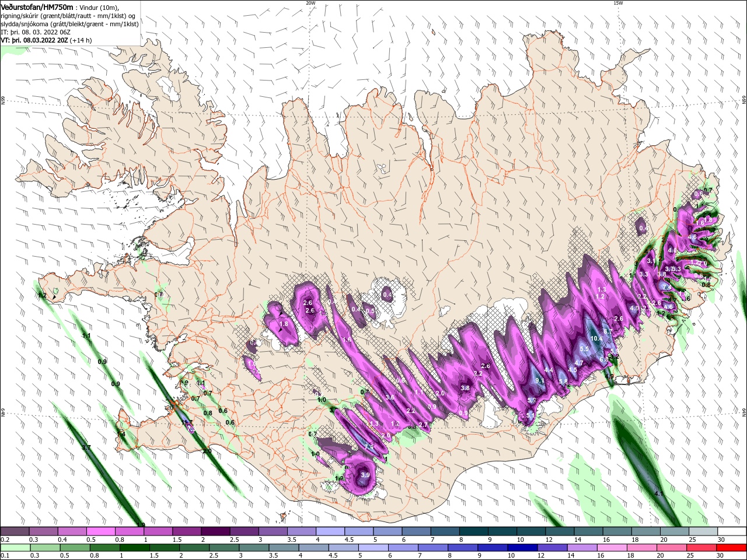Click the 0.4 label in the upper legend row
Viewport: 747px width, 560px height.
pos(62,540)
